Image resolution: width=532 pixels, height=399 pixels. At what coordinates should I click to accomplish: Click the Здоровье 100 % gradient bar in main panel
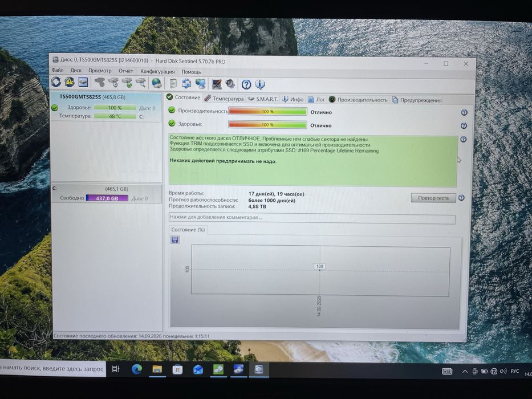[267, 124]
